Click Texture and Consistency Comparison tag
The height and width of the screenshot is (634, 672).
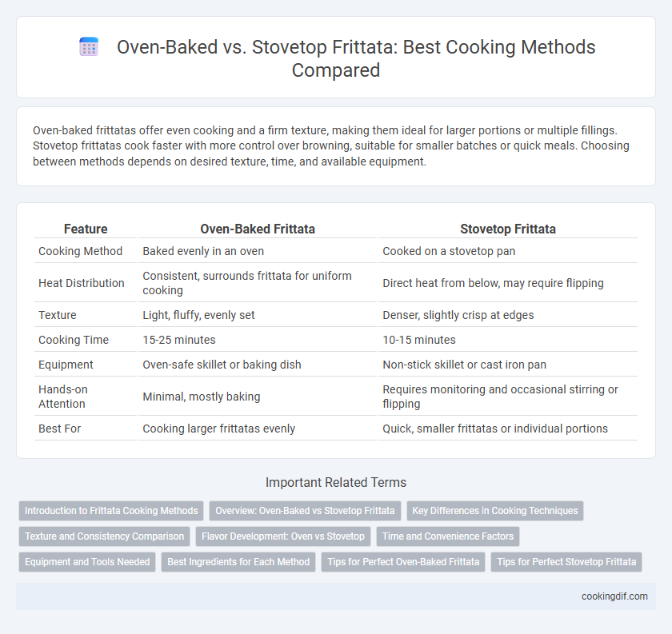(104, 536)
